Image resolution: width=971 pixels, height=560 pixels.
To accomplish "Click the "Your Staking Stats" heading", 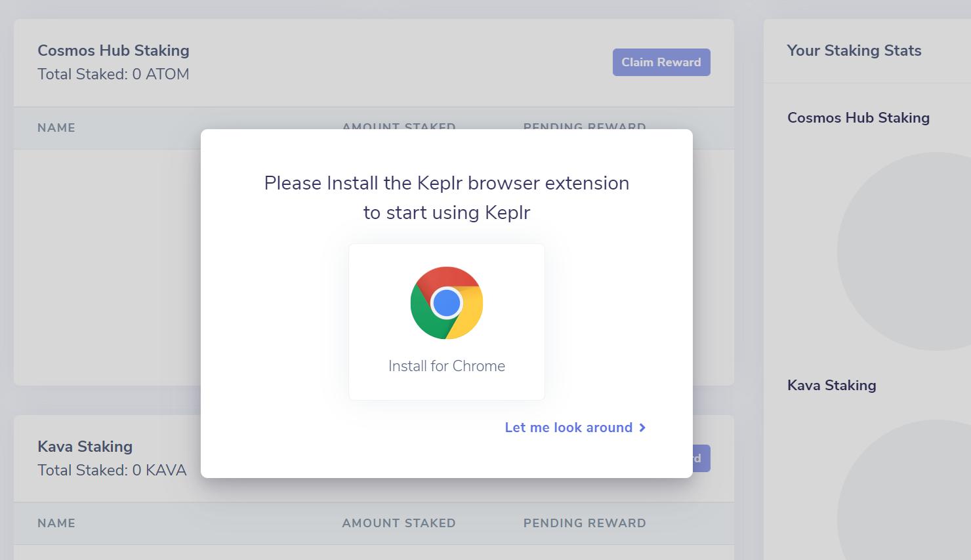I will coord(854,50).
